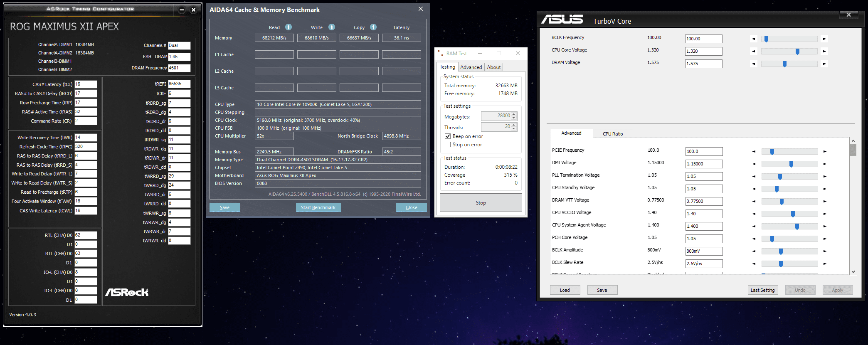Increase CPU VCCIO Voltage with right arrow
Screen dimensions: 868x345
pos(825,214)
